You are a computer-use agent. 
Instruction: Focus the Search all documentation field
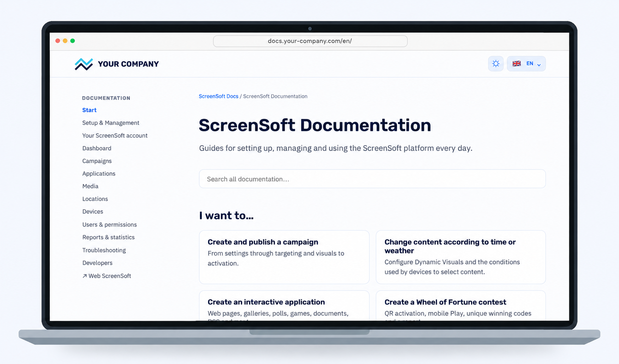tap(372, 179)
